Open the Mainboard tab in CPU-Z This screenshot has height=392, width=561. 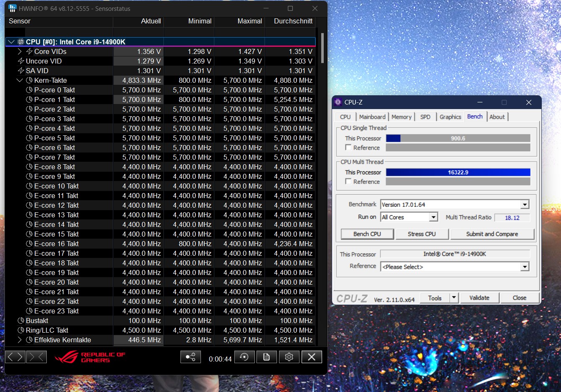pos(372,117)
